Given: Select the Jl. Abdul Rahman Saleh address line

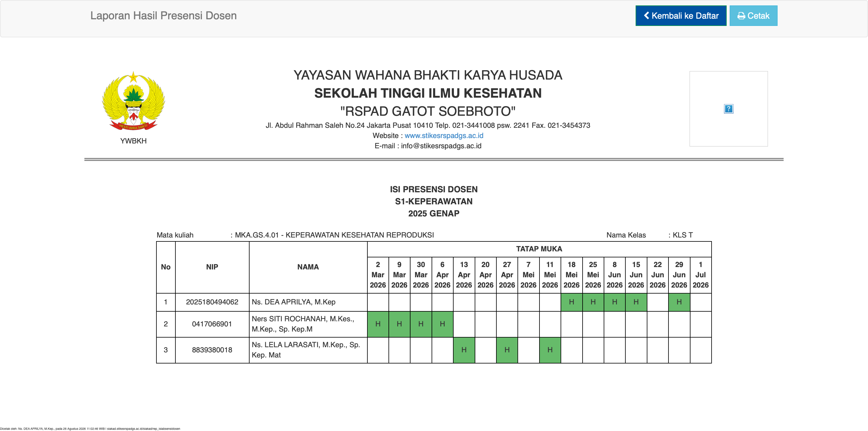Looking at the screenshot, I should coord(428,125).
